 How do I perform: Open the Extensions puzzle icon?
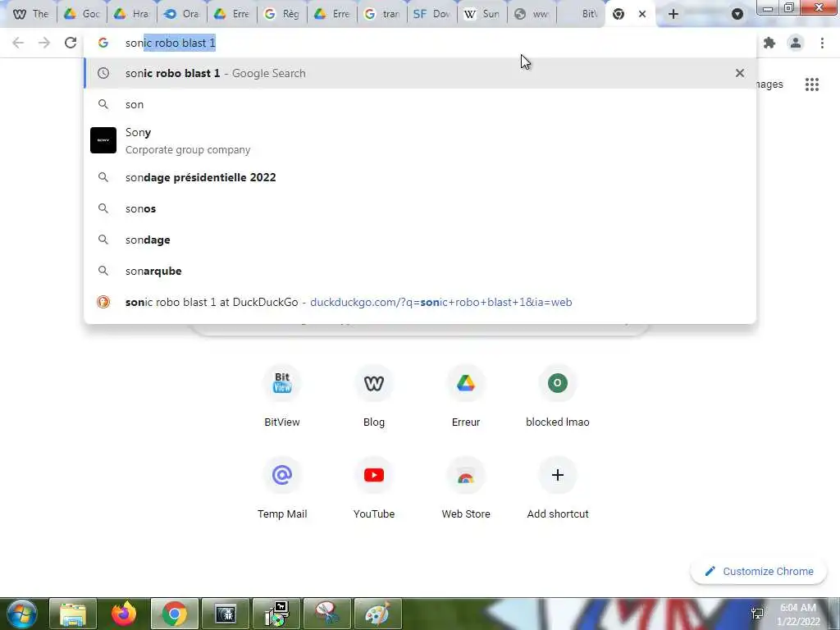[x=769, y=43]
